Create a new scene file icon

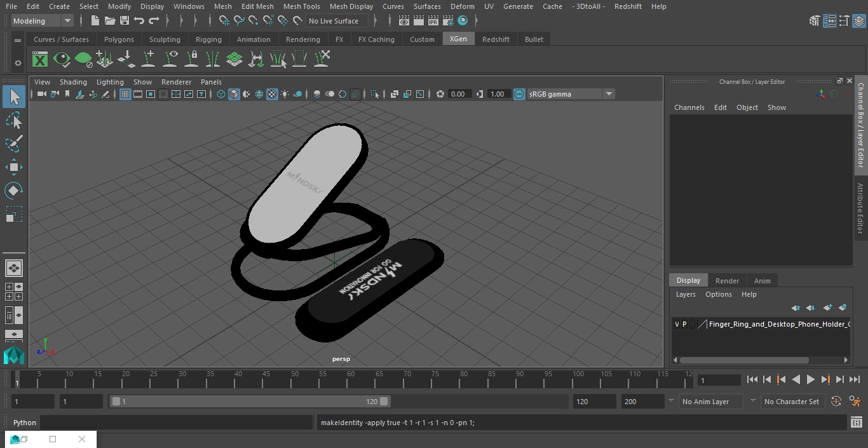95,21
